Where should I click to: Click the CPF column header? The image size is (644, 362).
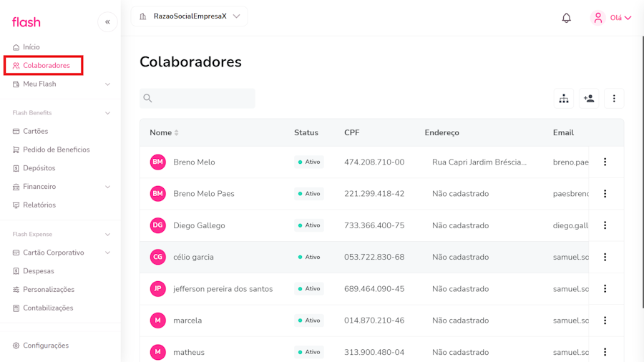tap(351, 133)
